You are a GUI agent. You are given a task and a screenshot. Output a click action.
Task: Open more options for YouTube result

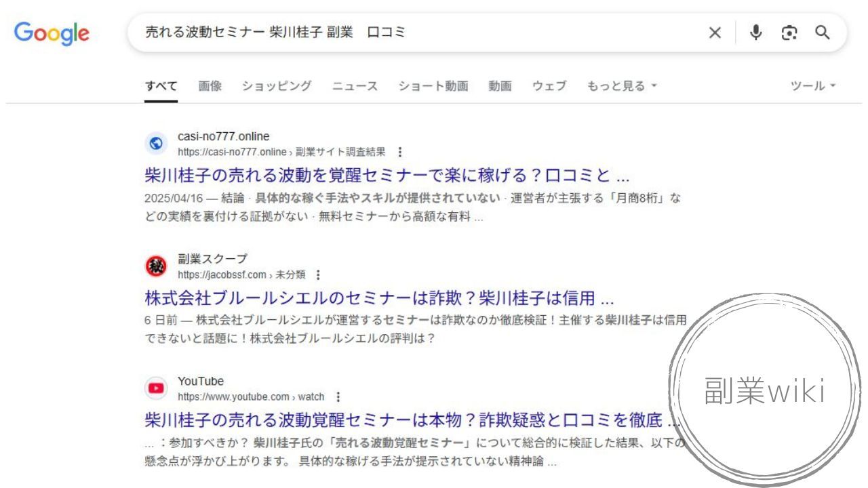point(338,396)
